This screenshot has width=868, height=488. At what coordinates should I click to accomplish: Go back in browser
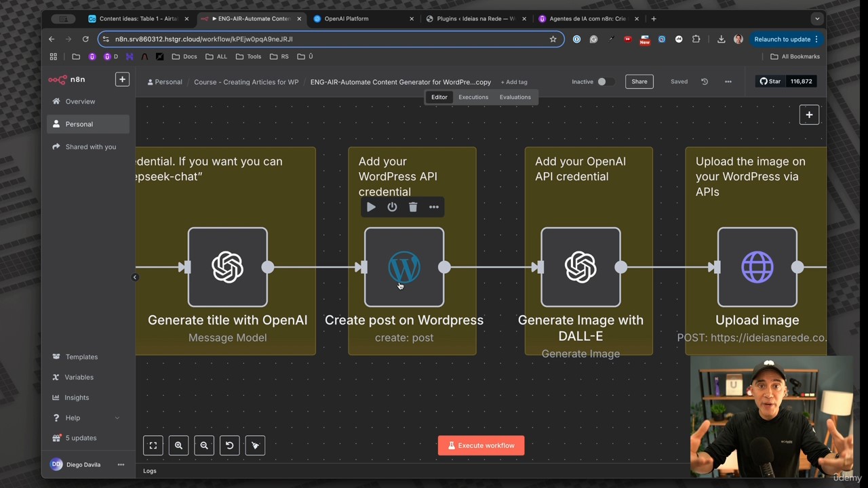(x=52, y=39)
